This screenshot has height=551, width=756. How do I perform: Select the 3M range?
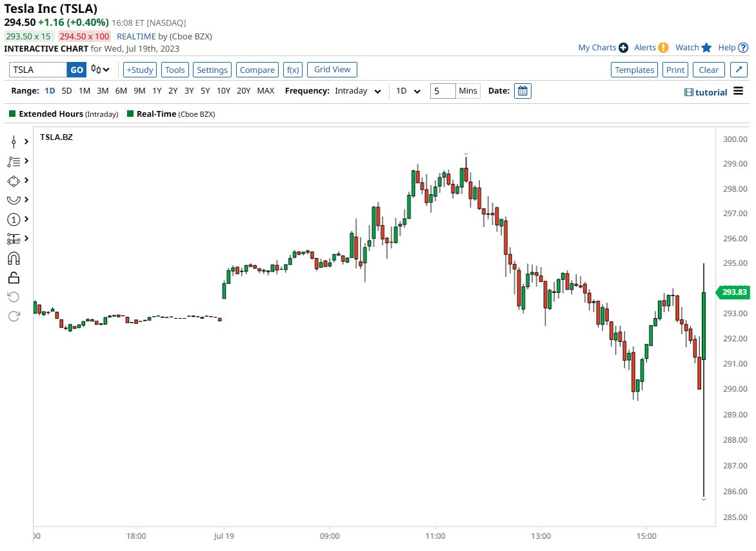(103, 90)
